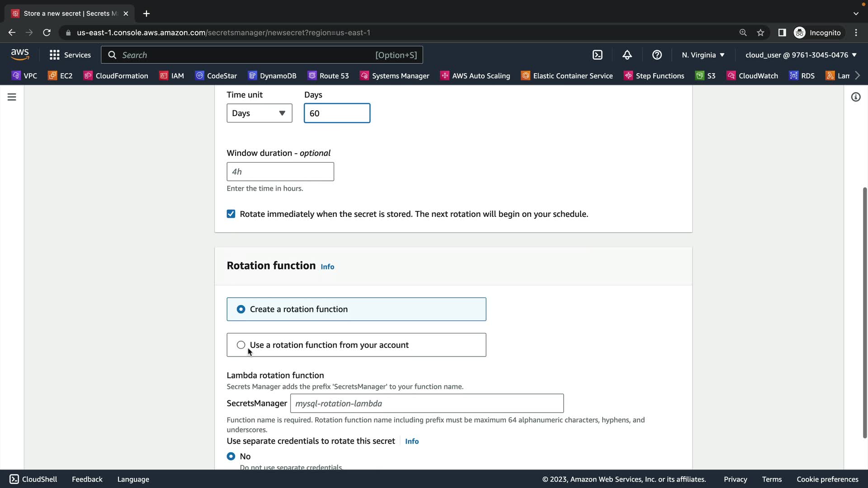Viewport: 868px width, 488px height.
Task: Uncheck Rotate immediately when secret is stored
Action: coord(231,214)
